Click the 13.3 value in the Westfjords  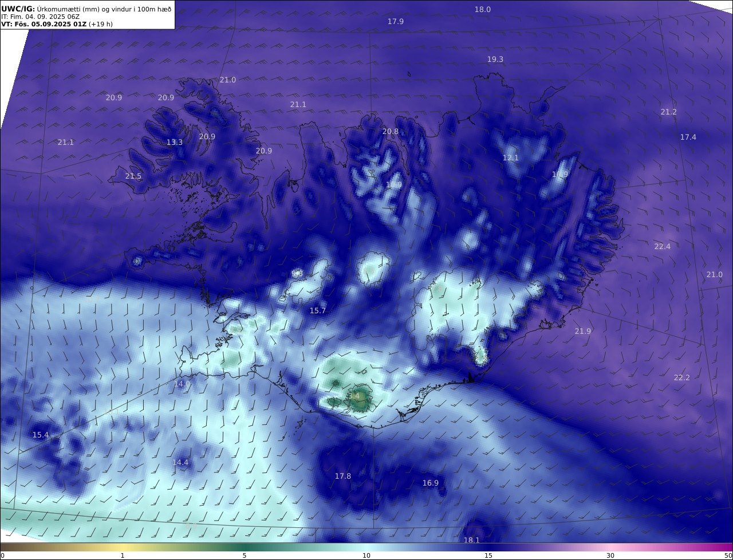click(x=175, y=142)
